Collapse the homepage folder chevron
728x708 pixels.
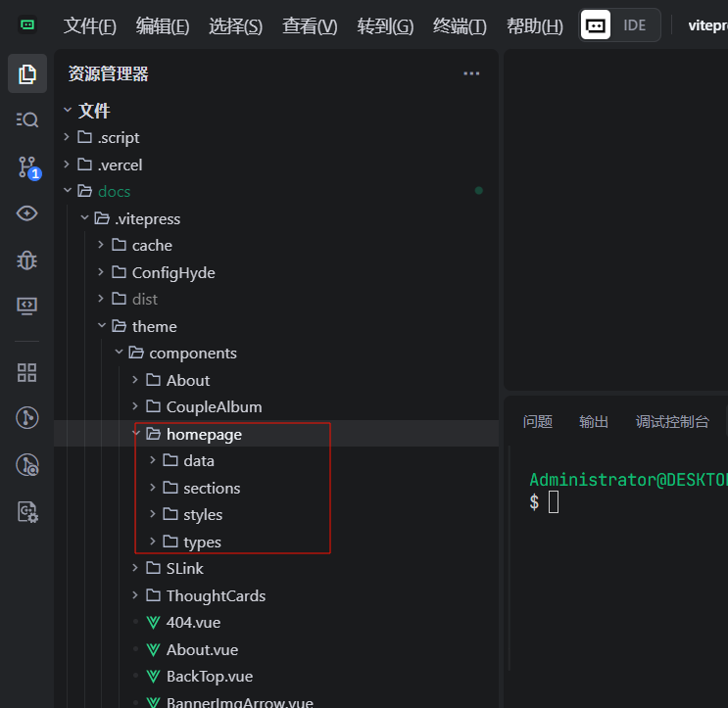135,434
